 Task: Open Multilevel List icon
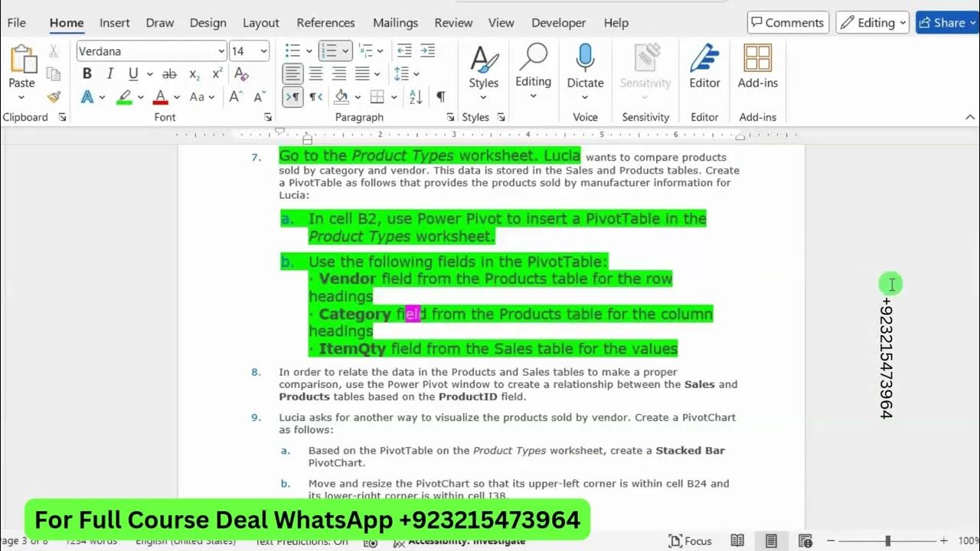(365, 51)
